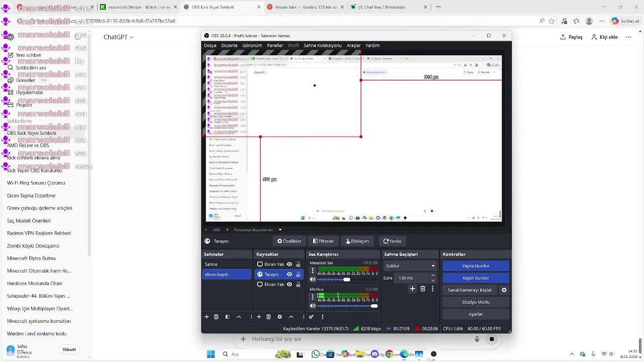
Task: Open ChatGPT conversation more options (three dots)
Action: click(x=628, y=37)
